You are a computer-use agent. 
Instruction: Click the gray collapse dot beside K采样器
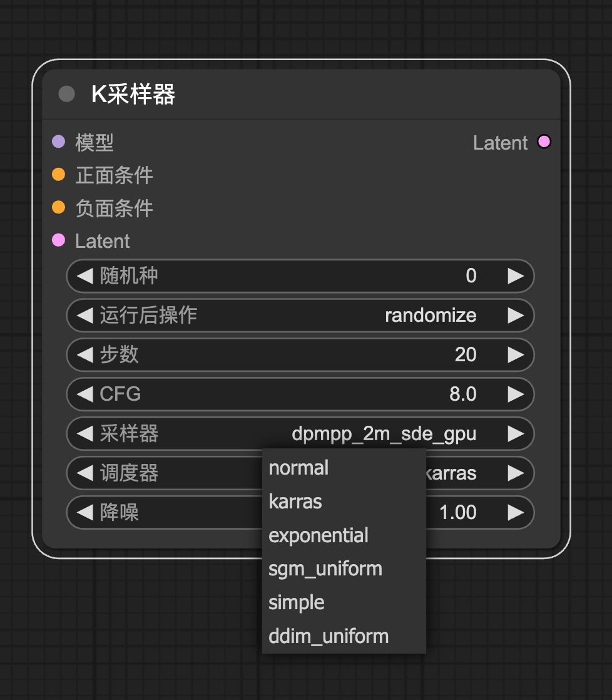(66, 94)
